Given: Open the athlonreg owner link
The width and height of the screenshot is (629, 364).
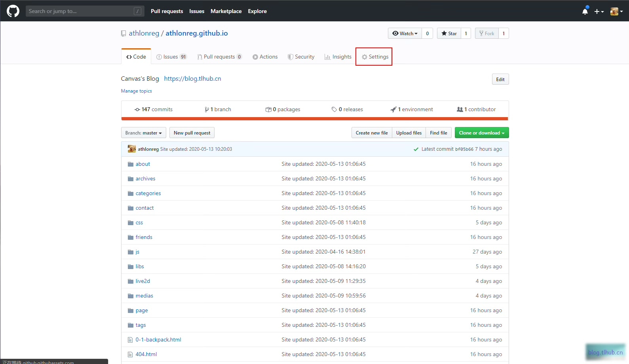Looking at the screenshot, I should [144, 33].
